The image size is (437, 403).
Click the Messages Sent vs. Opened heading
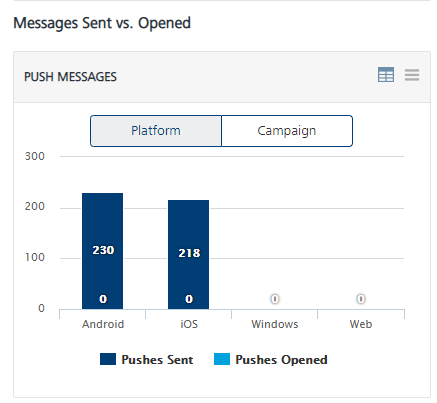102,23
